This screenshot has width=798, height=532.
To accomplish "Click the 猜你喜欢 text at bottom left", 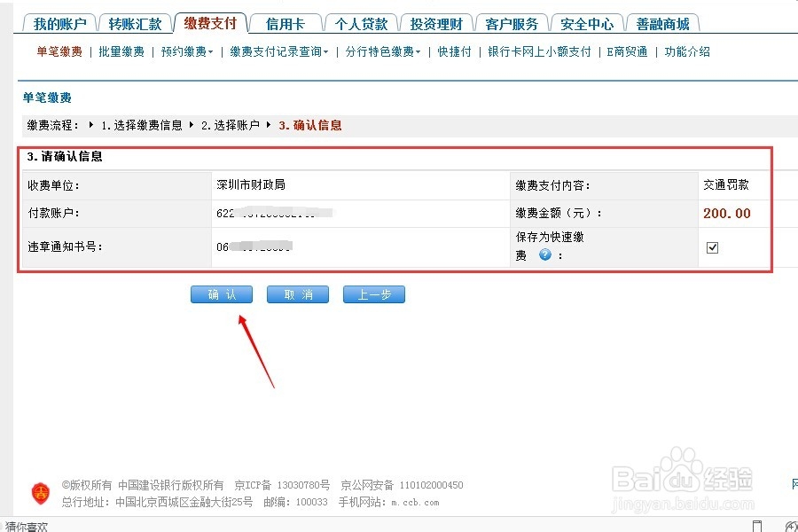I will 27,525.
